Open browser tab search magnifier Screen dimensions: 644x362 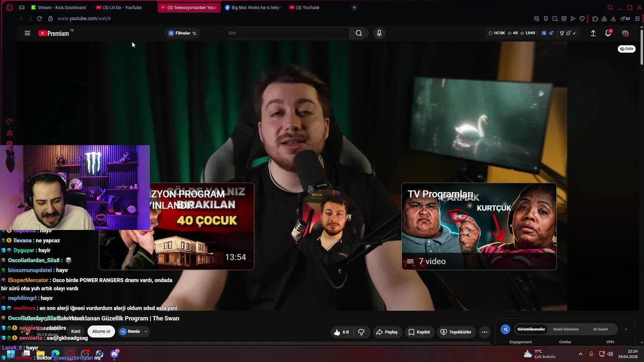click(610, 8)
